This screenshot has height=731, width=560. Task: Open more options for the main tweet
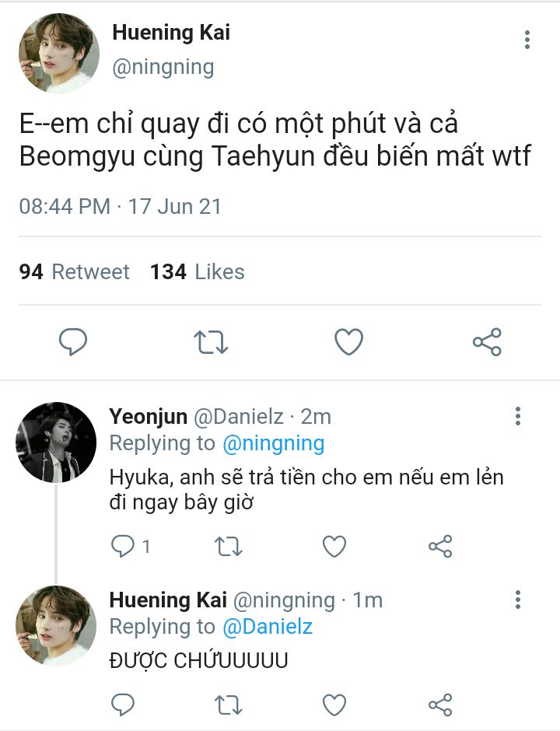(x=527, y=40)
